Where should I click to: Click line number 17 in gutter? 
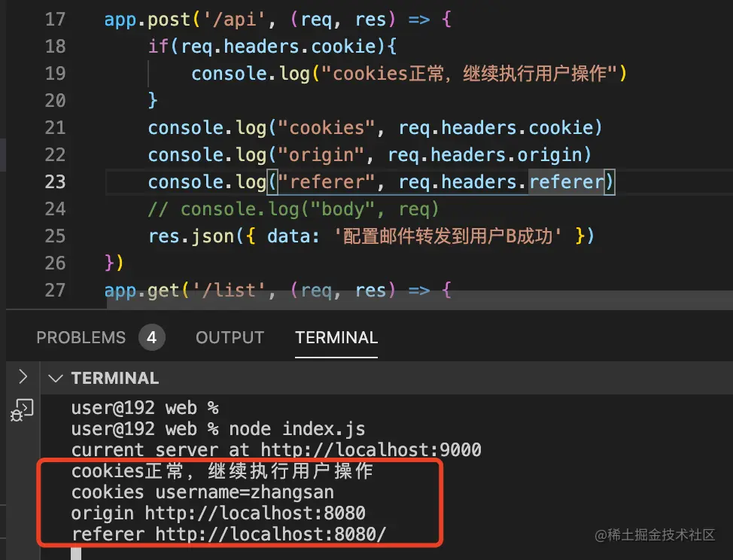(55, 20)
